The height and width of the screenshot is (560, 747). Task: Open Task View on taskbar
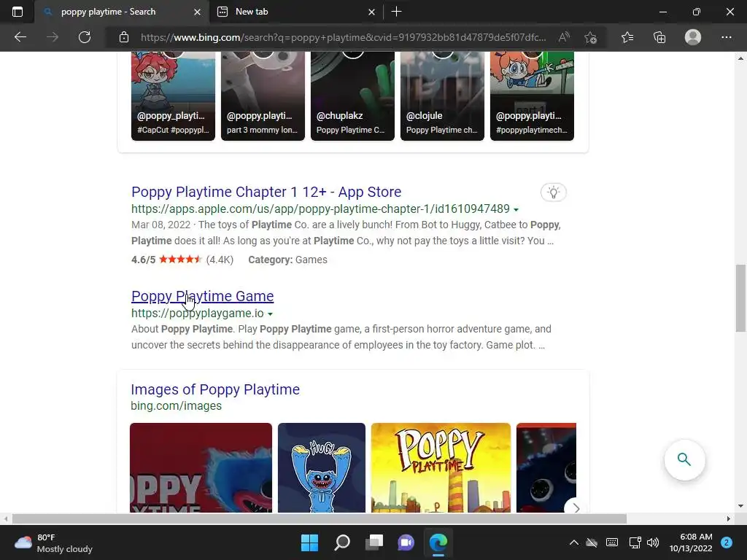point(374,542)
